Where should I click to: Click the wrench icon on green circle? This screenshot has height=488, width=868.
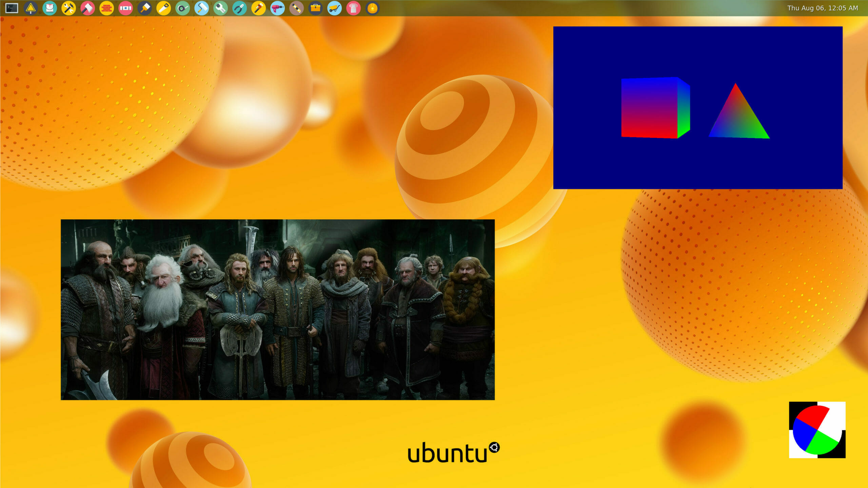[220, 8]
